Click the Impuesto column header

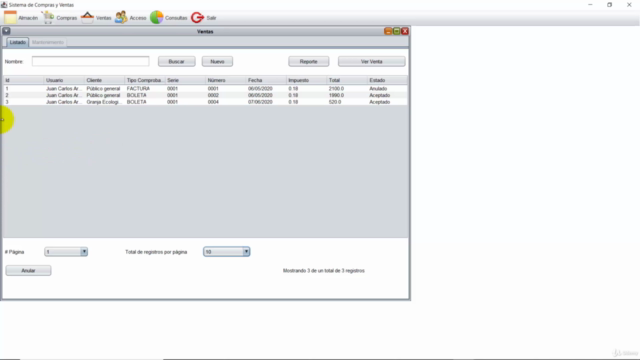pos(307,80)
